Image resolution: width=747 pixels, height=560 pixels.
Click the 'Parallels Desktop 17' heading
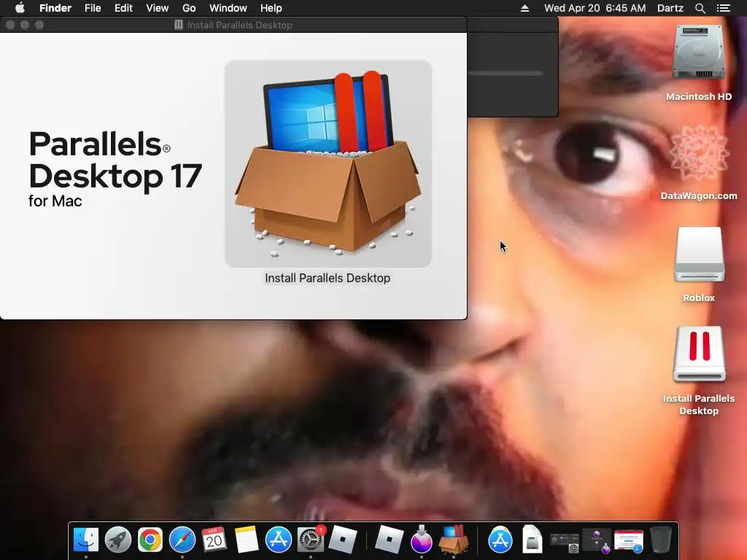[x=115, y=160]
